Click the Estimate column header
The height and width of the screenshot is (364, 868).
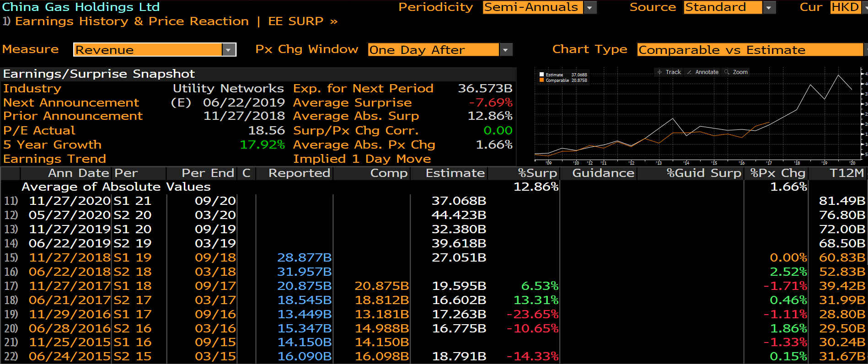[x=455, y=173]
